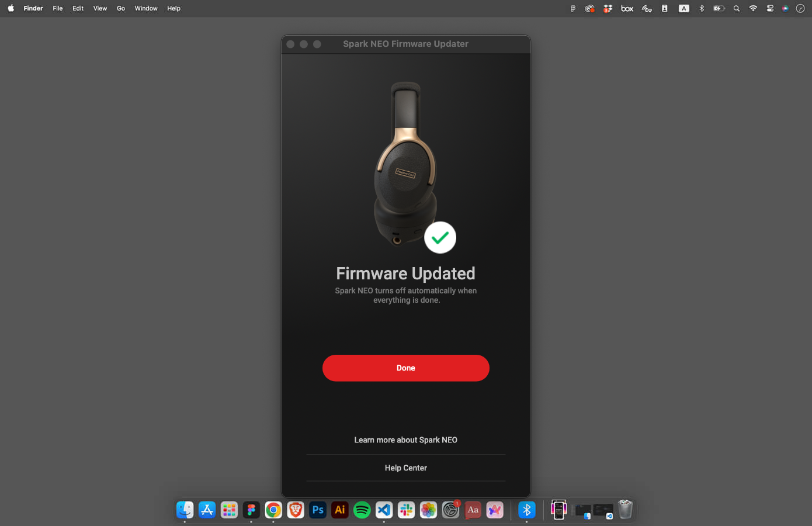Open Slack from the Dock
Viewport: 812px width, 526px height.
click(406, 510)
